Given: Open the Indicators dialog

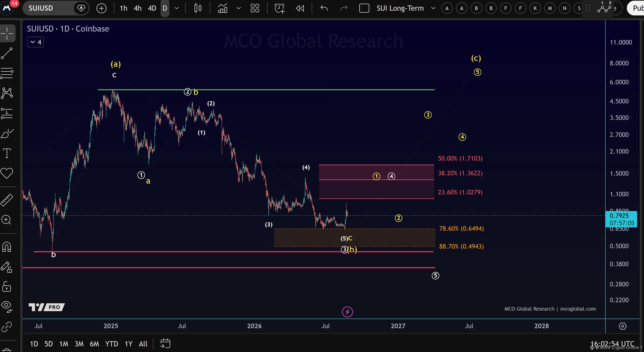Looking at the screenshot, I should tap(223, 8).
